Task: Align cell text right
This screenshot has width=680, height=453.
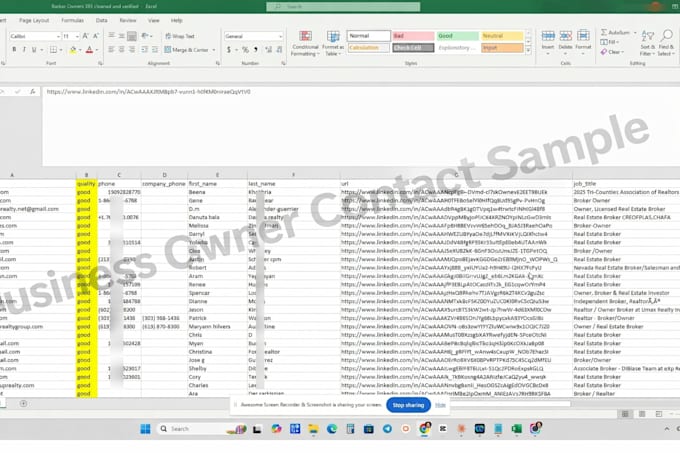Action: click(x=132, y=50)
